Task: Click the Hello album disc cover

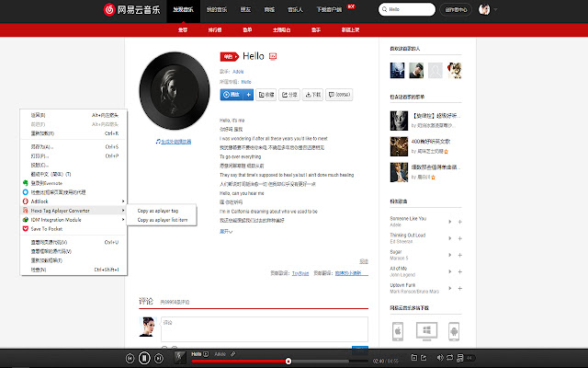Action: (x=175, y=91)
